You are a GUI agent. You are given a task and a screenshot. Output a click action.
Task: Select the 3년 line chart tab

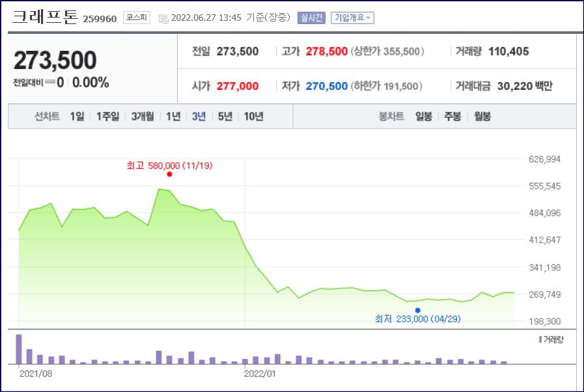[199, 117]
